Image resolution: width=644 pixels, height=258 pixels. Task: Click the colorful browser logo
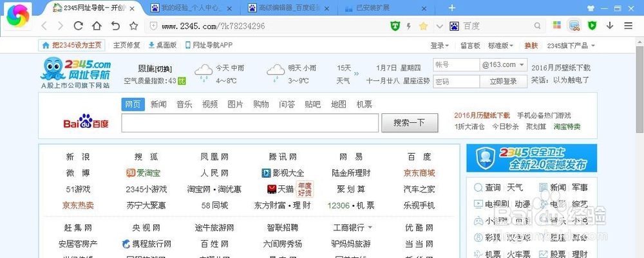pos(18,16)
